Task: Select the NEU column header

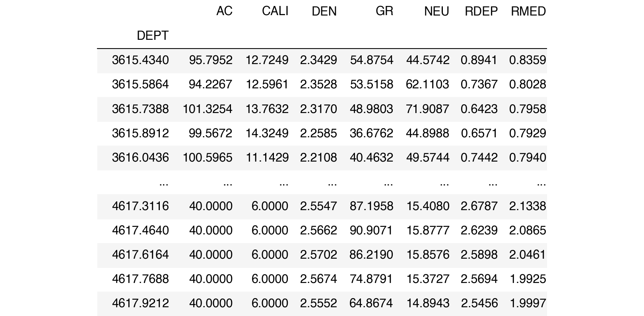Action: pyautogui.click(x=436, y=11)
